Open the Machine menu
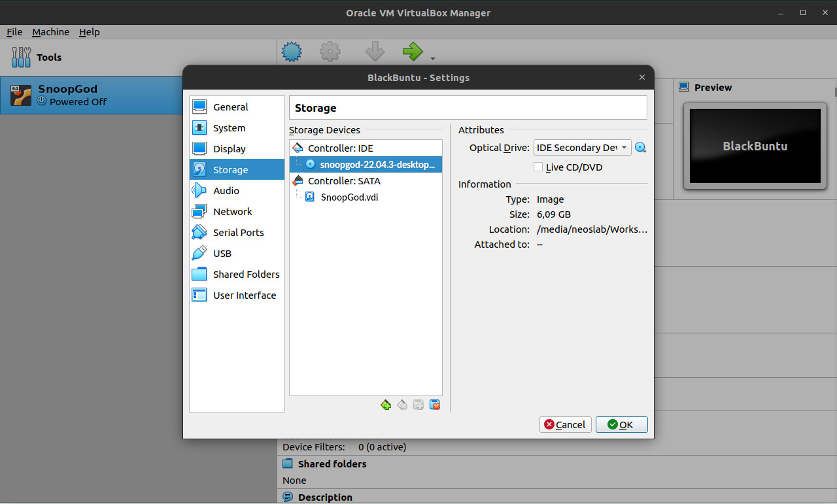The width and height of the screenshot is (837, 504). (x=50, y=32)
